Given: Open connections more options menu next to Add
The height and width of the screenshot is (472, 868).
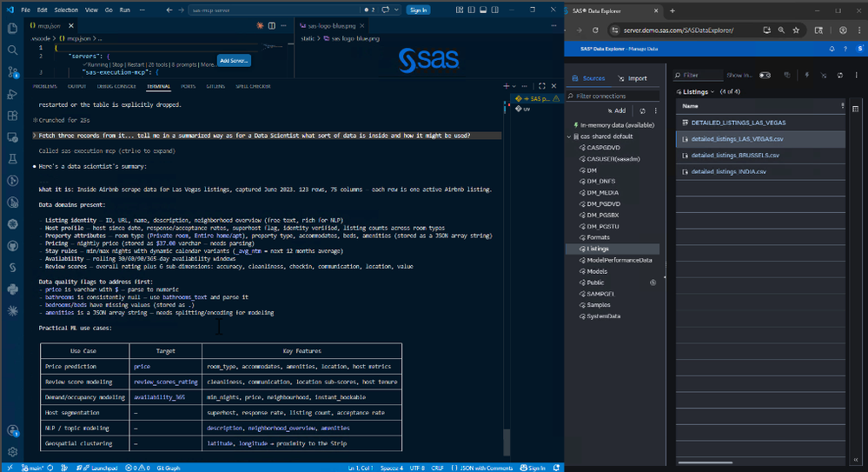Looking at the screenshot, I should coord(656,110).
